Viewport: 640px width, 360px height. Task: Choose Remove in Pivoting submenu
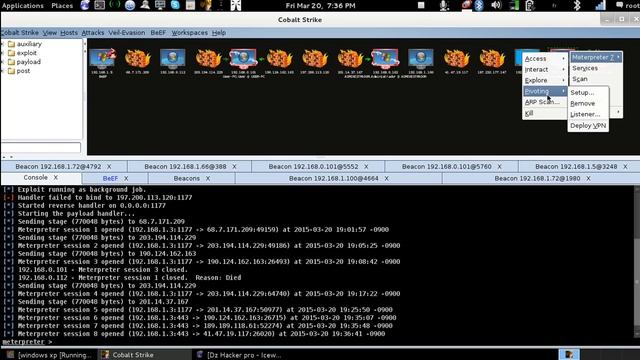(x=588, y=104)
